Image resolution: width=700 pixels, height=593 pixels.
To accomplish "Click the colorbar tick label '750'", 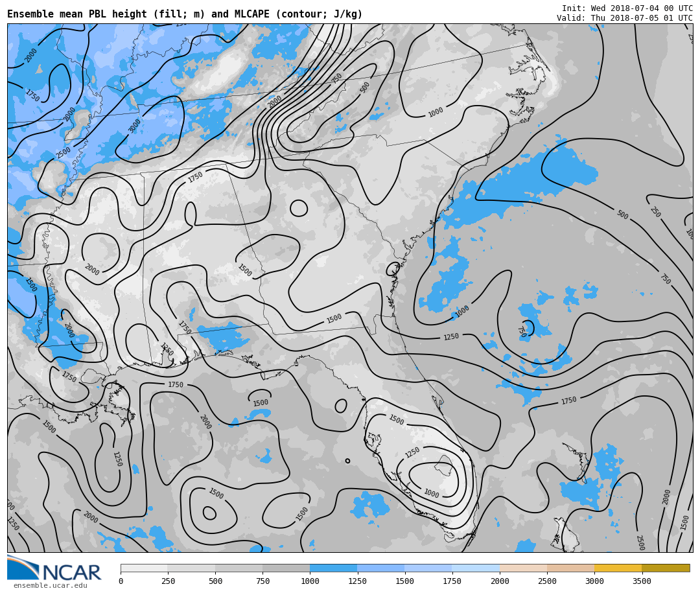I will point(262,581).
